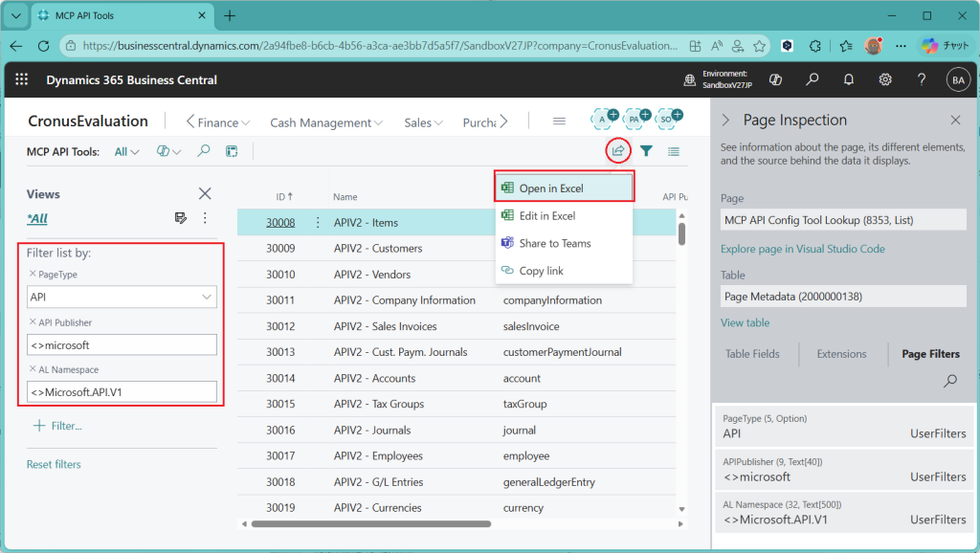The width and height of the screenshot is (980, 553).
Task: Open the PageType dropdown showing API
Action: point(122,298)
